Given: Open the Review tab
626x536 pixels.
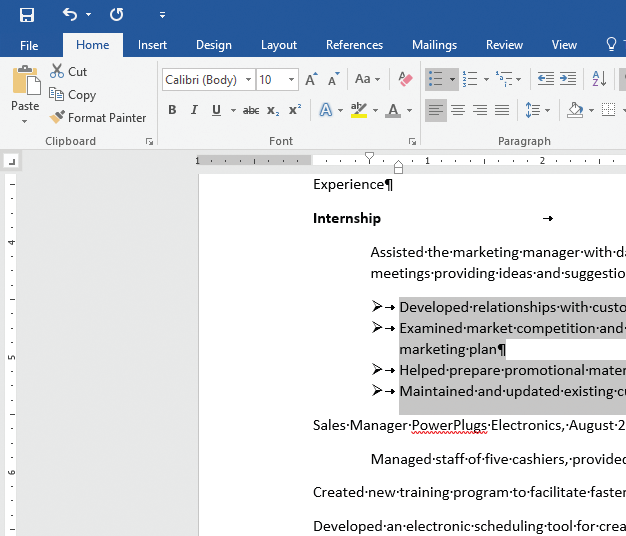Looking at the screenshot, I should pyautogui.click(x=504, y=45).
